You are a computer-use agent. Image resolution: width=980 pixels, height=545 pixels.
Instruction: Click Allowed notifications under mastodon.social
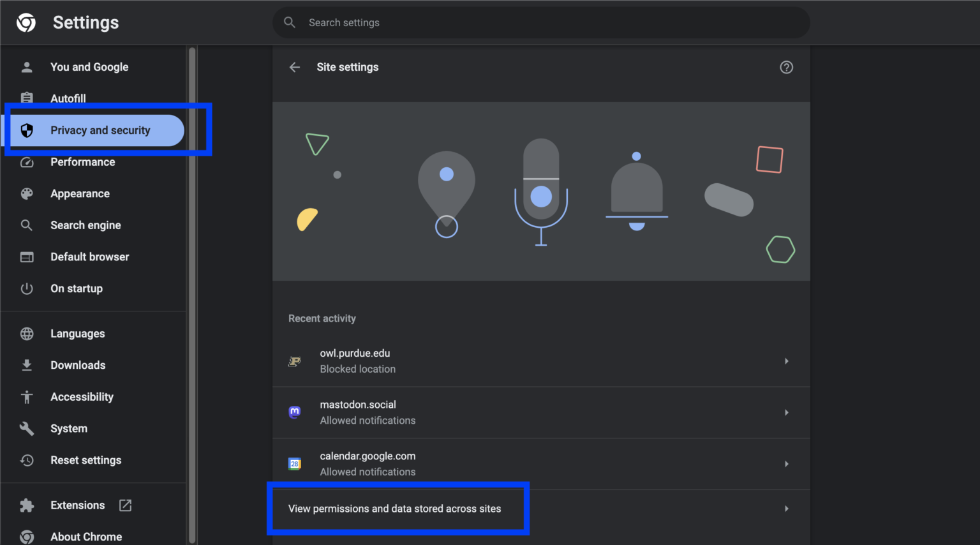pyautogui.click(x=367, y=421)
